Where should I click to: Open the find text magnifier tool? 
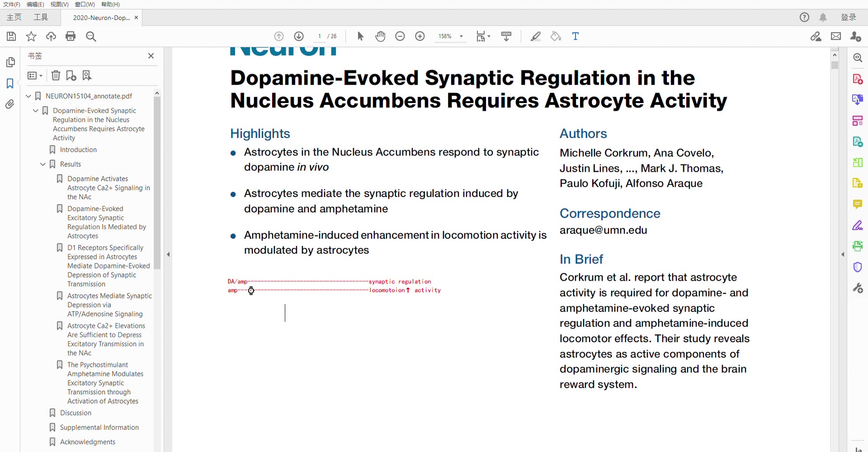pyautogui.click(x=91, y=37)
